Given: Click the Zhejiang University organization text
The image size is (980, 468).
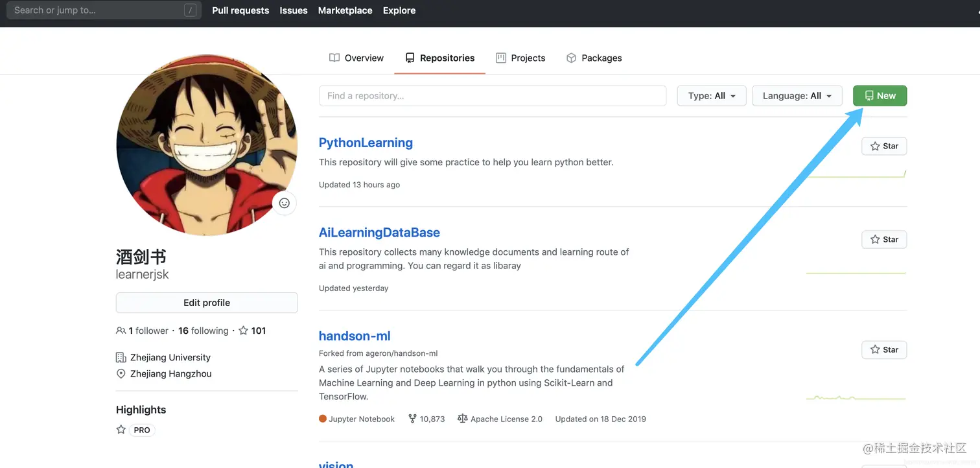Looking at the screenshot, I should click(x=170, y=357).
